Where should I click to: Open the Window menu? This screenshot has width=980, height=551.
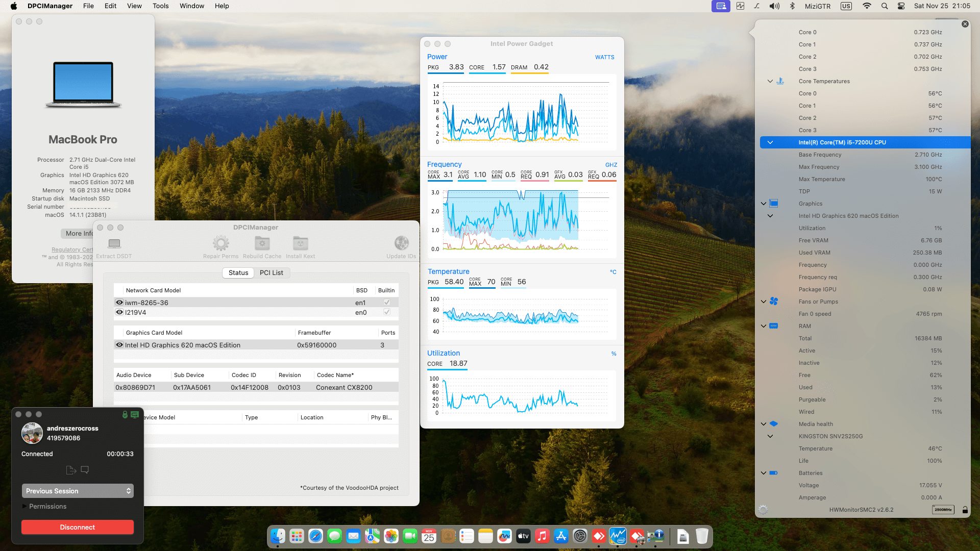coord(192,6)
